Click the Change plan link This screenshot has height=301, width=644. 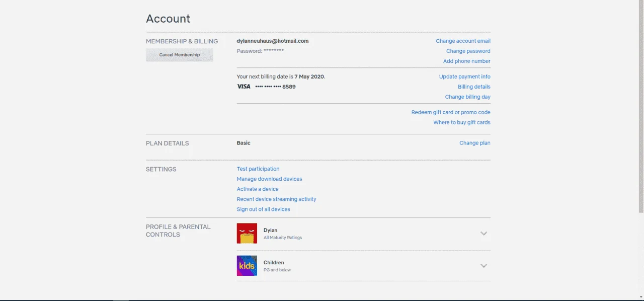tap(474, 143)
